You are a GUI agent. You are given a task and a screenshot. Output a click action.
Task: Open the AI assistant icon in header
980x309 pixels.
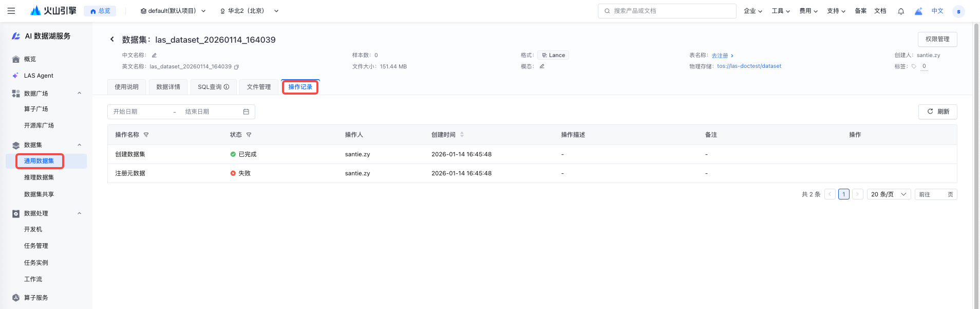pyautogui.click(x=918, y=11)
